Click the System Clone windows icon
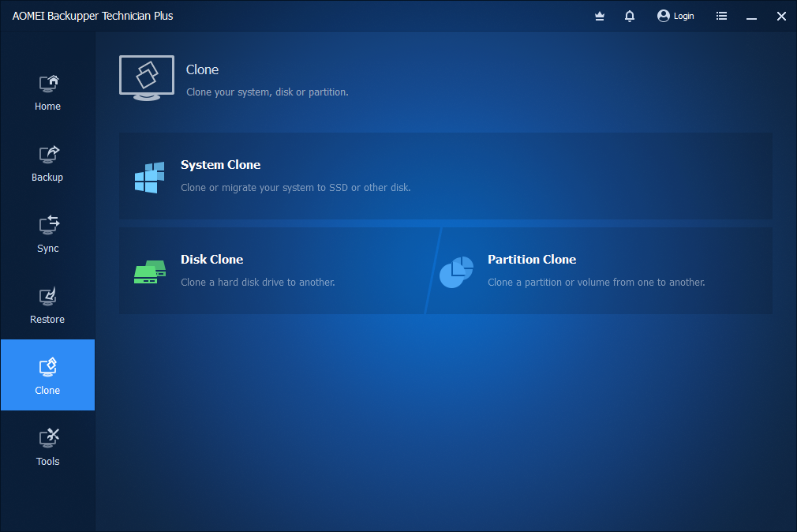Screen dimensions: 797x532 (x=148, y=177)
